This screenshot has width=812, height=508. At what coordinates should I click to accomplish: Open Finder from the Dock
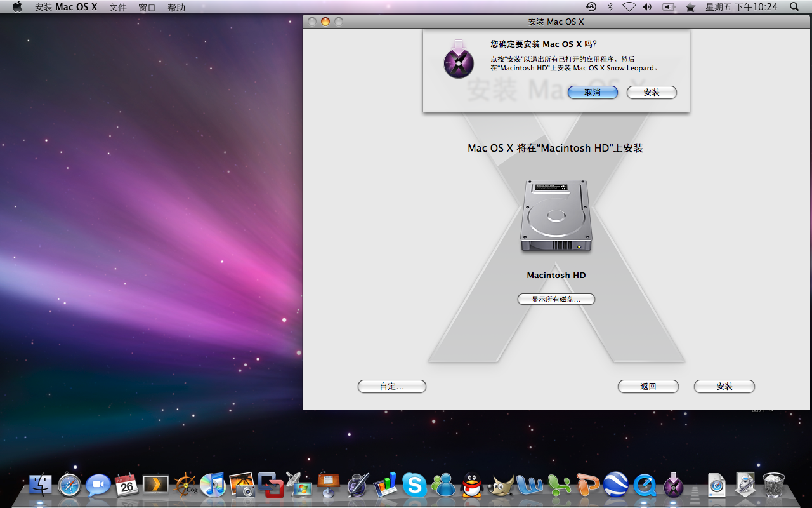[41, 485]
